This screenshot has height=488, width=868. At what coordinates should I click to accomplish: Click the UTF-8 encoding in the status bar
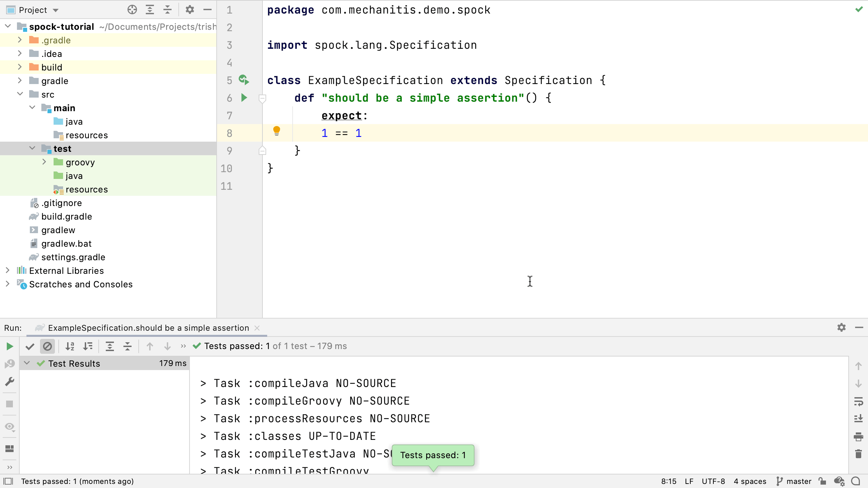point(713,481)
